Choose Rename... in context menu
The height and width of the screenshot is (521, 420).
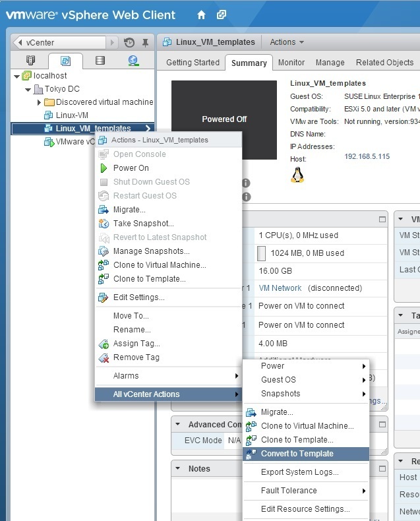coord(169,330)
